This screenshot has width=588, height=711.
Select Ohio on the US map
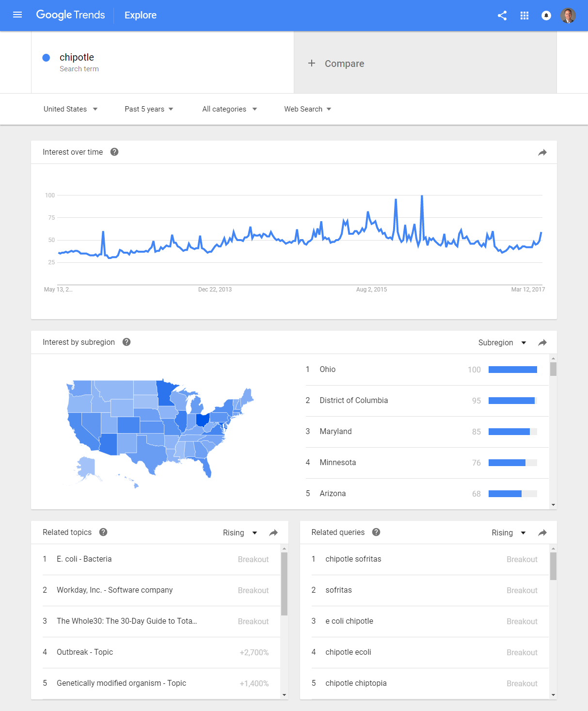point(203,420)
